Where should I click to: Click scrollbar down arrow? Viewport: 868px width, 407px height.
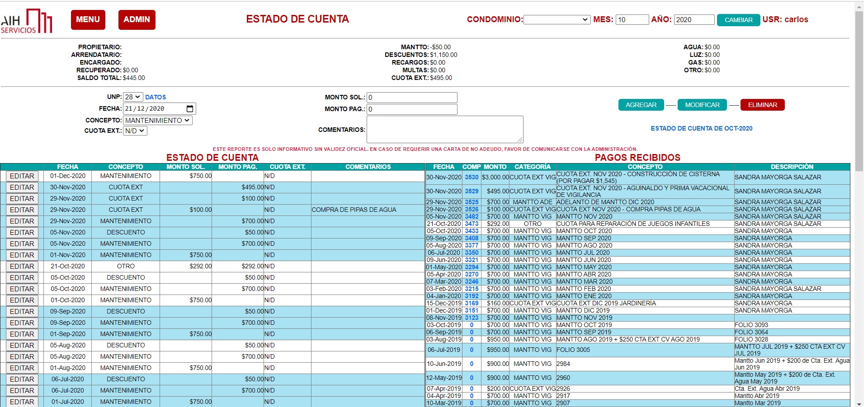click(859, 403)
